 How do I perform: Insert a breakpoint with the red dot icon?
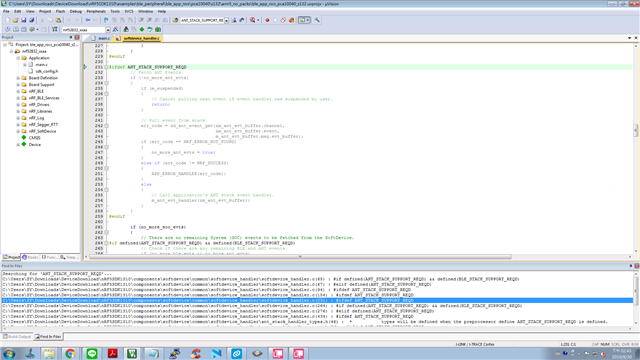tap(267, 20)
